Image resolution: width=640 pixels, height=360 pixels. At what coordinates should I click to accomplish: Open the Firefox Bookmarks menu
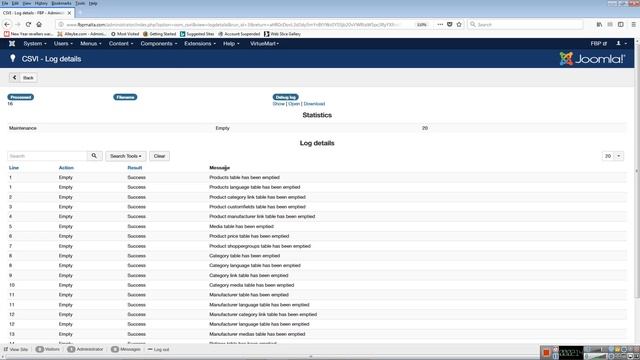(61, 3)
